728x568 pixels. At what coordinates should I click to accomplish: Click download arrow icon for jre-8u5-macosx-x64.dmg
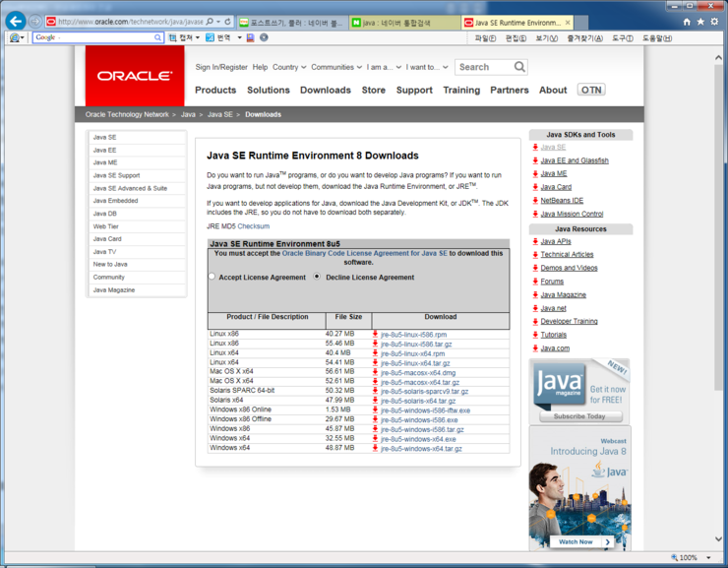(x=375, y=372)
